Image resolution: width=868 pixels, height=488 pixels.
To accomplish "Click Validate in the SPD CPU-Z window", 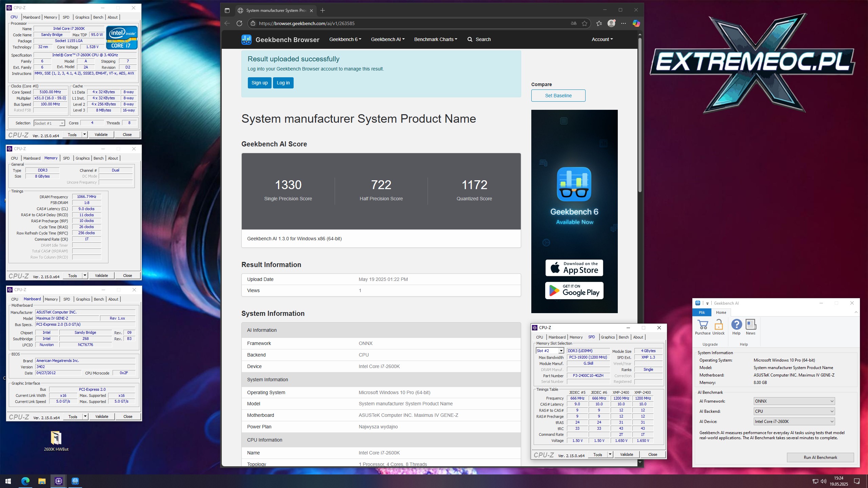I will [626, 454].
